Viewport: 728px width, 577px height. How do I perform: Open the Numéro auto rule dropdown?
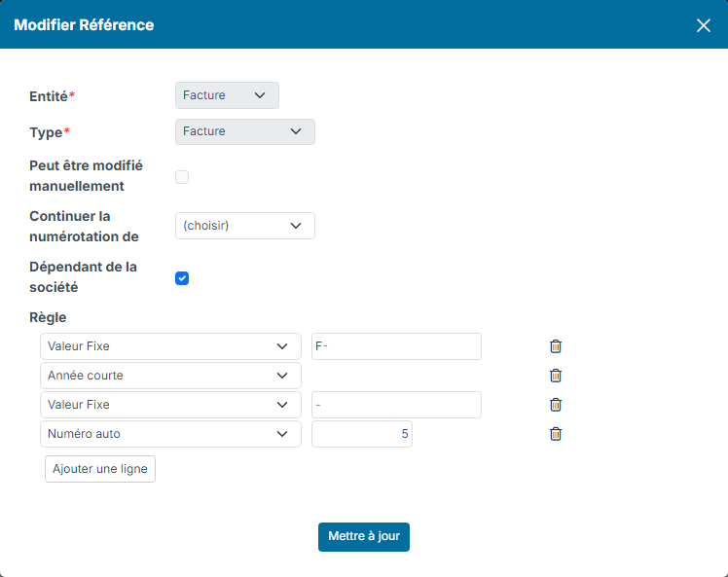[x=171, y=434]
